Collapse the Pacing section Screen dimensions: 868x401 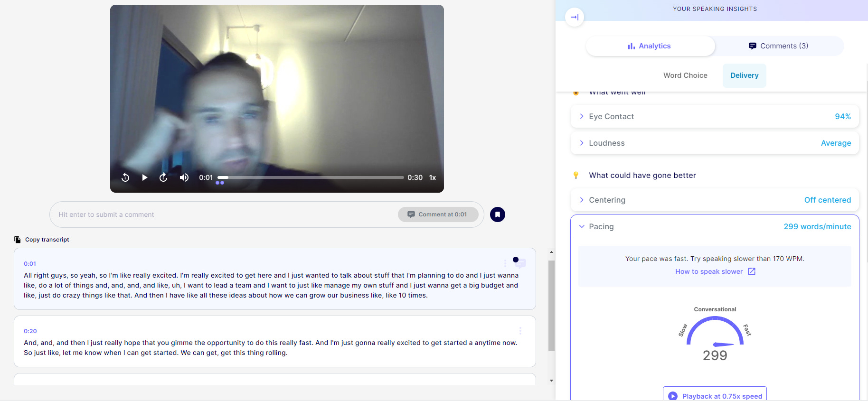pos(715,227)
